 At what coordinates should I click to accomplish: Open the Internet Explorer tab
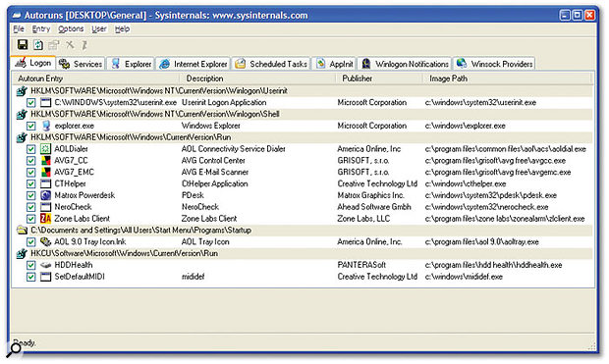coord(194,64)
